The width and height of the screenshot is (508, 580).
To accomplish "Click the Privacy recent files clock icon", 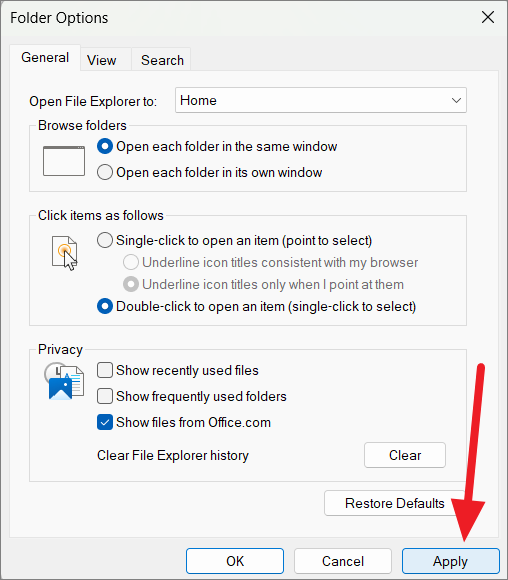I will click(64, 382).
